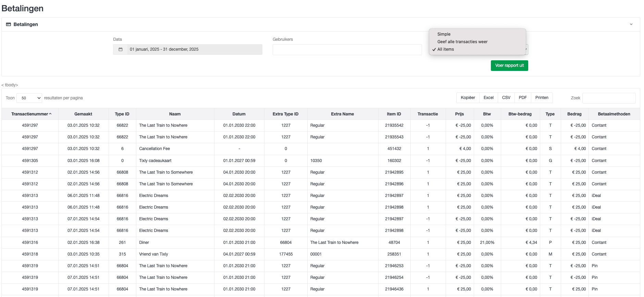Viewport: 644px width, 297px height.
Task: Export the table as CSV
Action: [506, 98]
